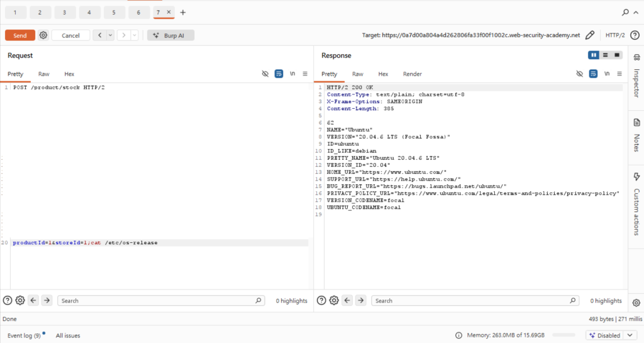
Task: Open send options gear next to Send
Action: click(x=43, y=35)
